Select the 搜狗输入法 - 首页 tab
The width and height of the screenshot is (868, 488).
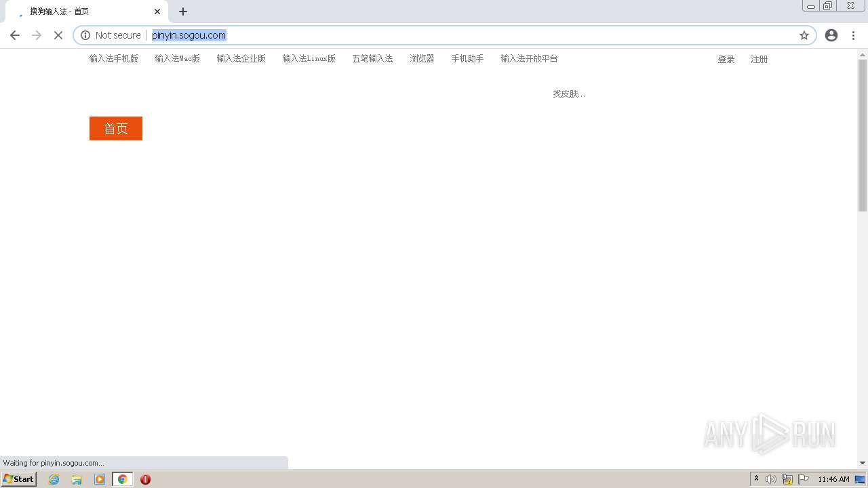click(x=87, y=12)
